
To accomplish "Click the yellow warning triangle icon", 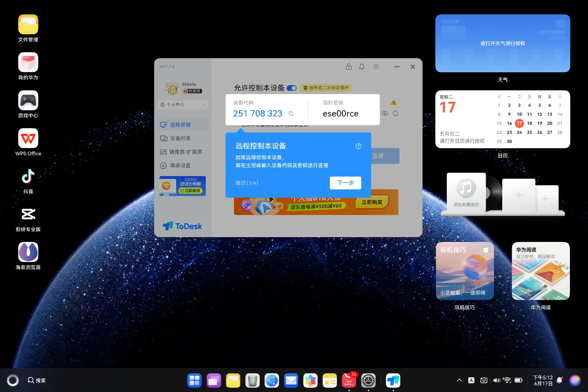I will 394,103.
